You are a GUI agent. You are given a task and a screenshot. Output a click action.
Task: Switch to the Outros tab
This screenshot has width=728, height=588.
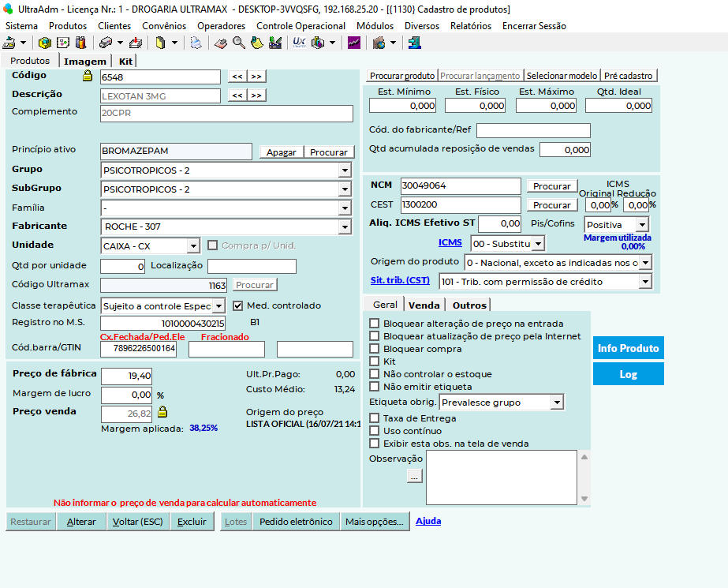pyautogui.click(x=469, y=305)
